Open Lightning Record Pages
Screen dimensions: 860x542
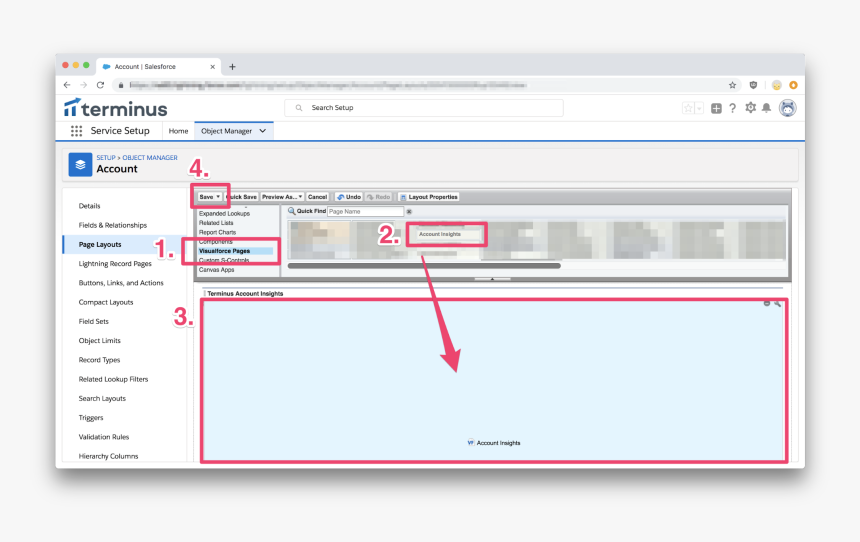pyautogui.click(x=115, y=264)
